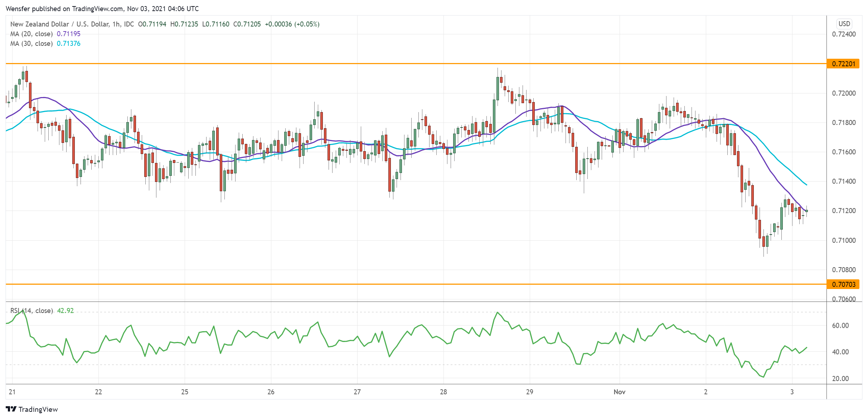The image size is (868, 419).
Task: Click the 0.70703 orange price label
Action: coord(843,284)
